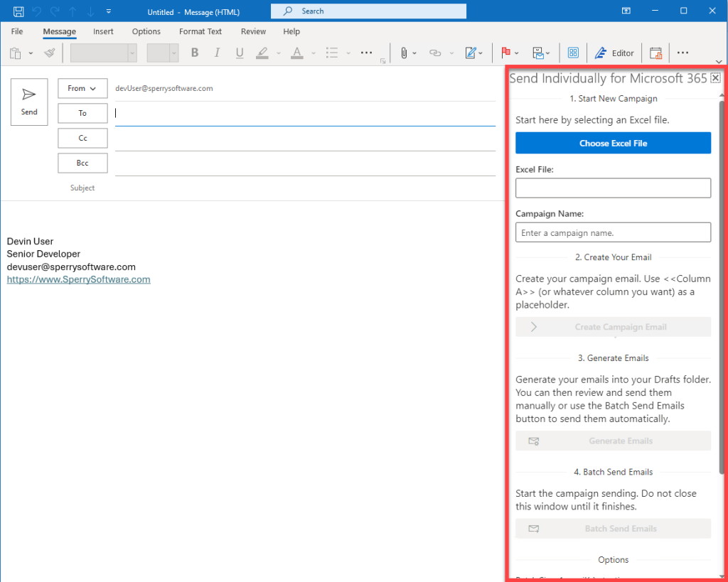The width and height of the screenshot is (728, 582).
Task: Expand the text highlight color options
Action: pos(277,53)
